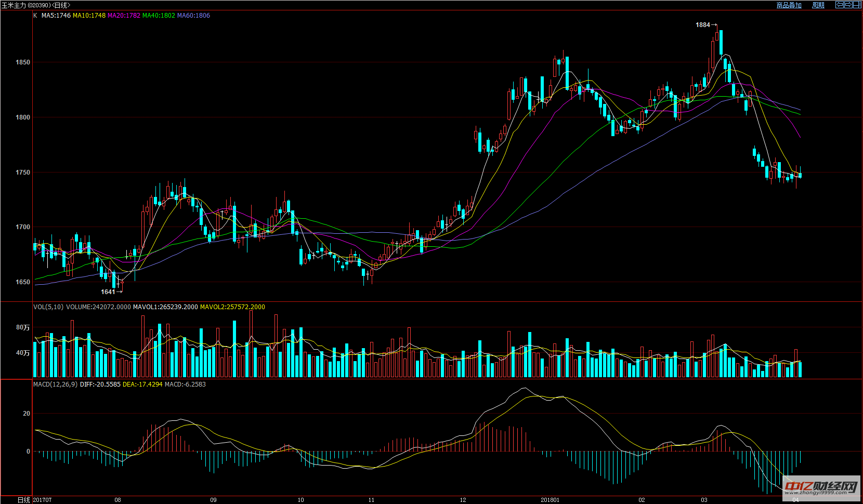
Task: Toggle the panel layout icon at top right
Action: 857,5
